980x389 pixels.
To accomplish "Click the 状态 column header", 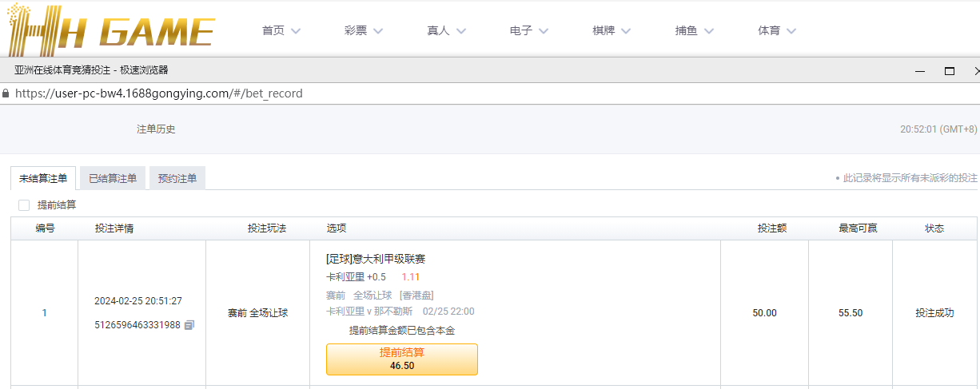I will point(934,228).
